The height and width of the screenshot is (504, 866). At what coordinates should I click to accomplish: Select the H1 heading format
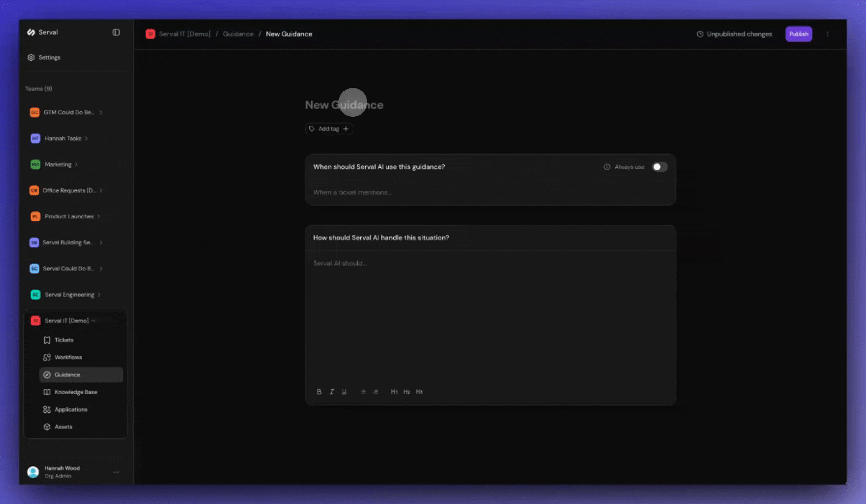pyautogui.click(x=394, y=391)
